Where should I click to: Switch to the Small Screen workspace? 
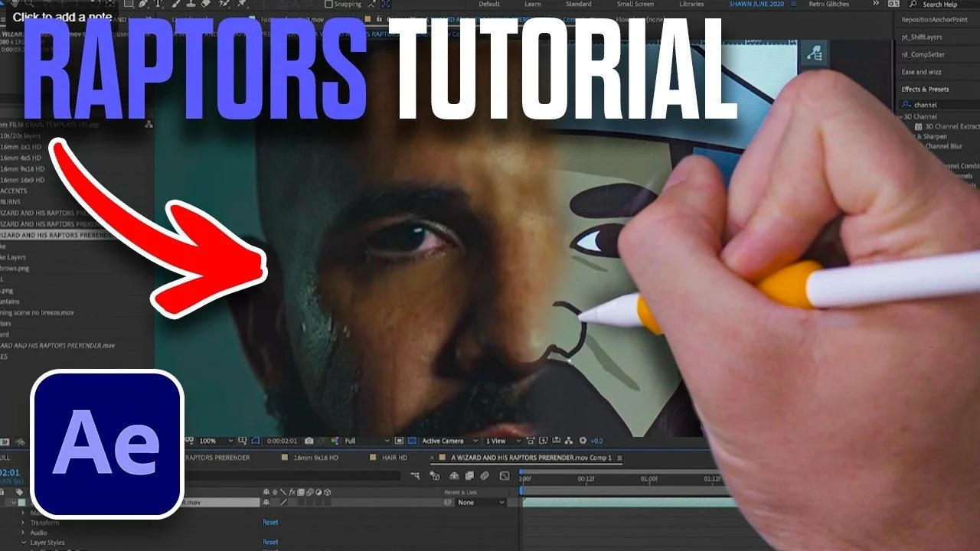pyautogui.click(x=637, y=4)
